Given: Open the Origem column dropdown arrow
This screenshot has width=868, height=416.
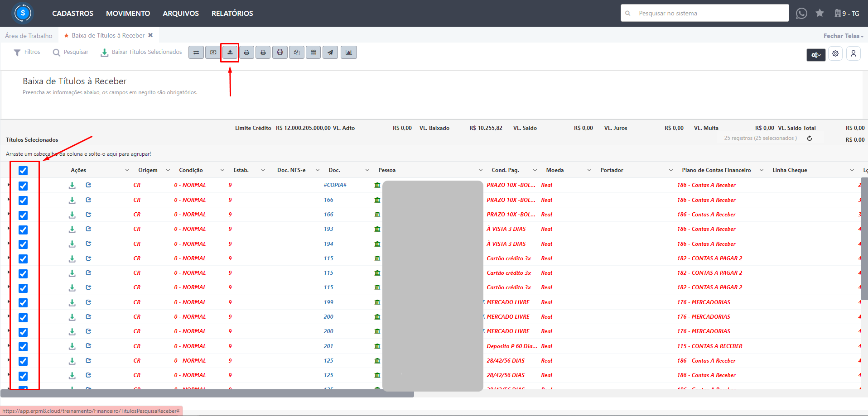Looking at the screenshot, I should coord(168,170).
